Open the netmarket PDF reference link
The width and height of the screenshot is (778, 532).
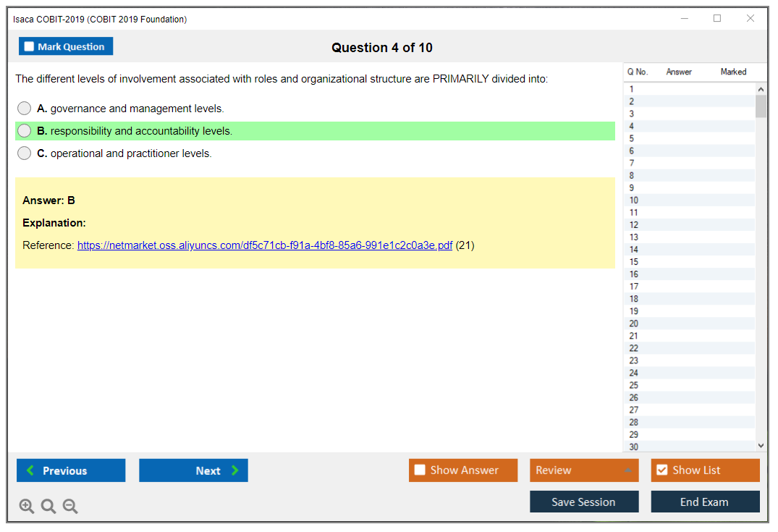point(264,245)
